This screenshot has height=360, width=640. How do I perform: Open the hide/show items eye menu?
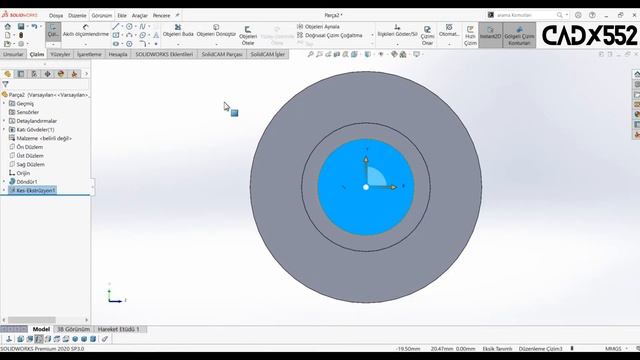coord(381,54)
